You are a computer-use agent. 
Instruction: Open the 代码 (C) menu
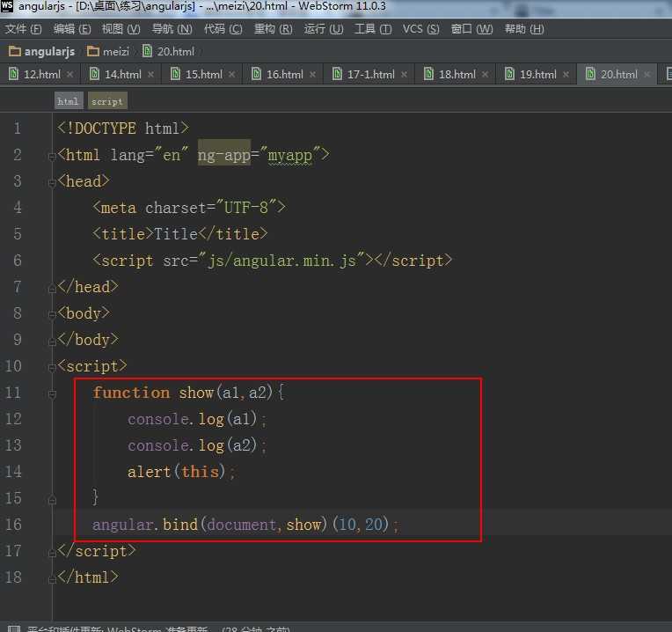[223, 29]
